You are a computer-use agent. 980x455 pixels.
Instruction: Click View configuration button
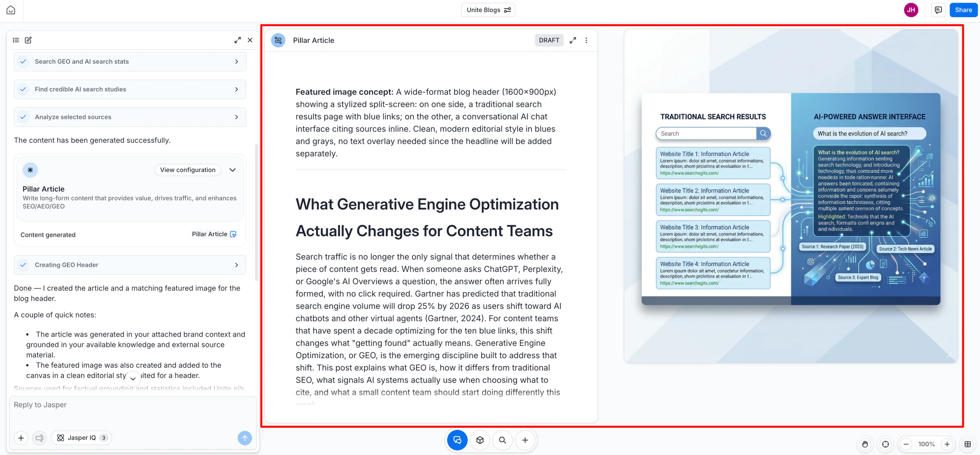[x=188, y=170]
